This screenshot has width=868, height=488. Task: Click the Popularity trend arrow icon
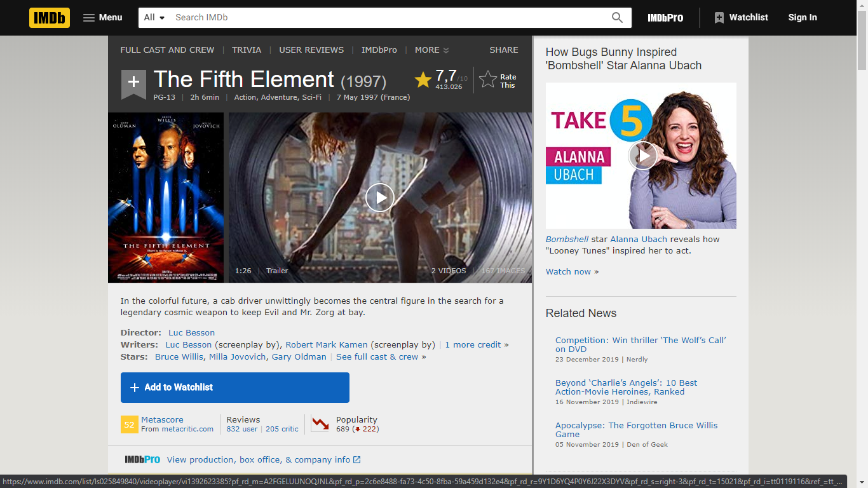[320, 424]
